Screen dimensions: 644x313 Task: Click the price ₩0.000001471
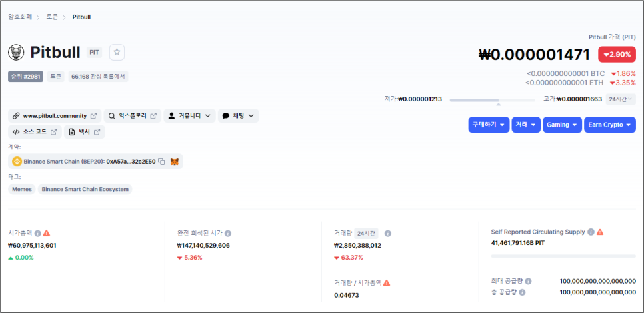[x=535, y=55]
